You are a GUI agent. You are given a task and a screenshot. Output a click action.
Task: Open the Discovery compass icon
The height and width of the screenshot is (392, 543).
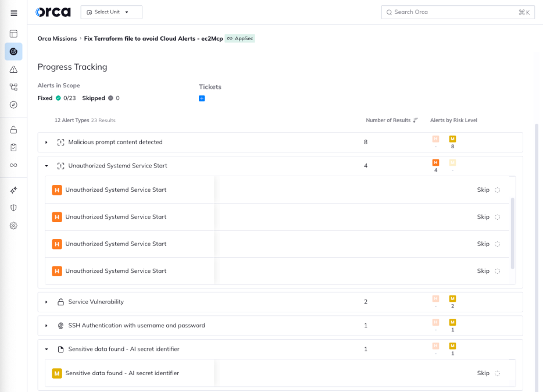[13, 105]
